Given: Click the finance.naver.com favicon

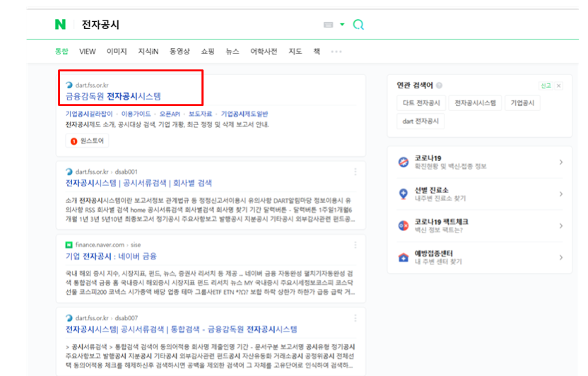Looking at the screenshot, I should pos(69,245).
